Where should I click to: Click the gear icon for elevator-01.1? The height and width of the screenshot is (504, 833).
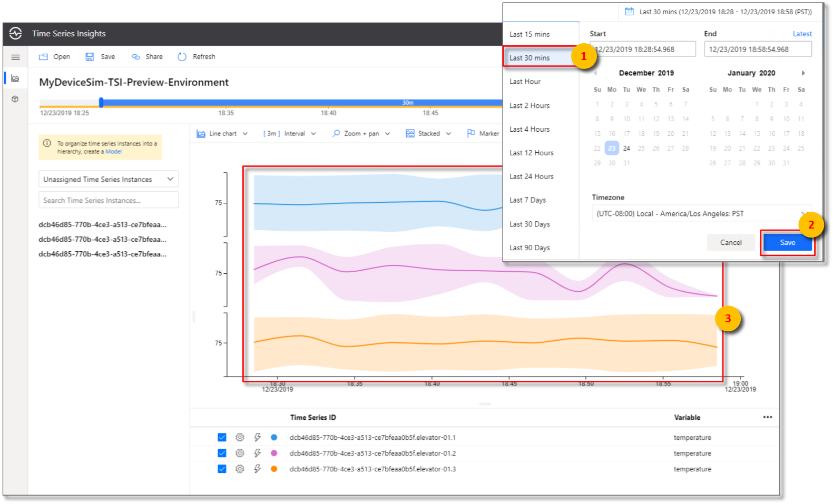click(240, 437)
